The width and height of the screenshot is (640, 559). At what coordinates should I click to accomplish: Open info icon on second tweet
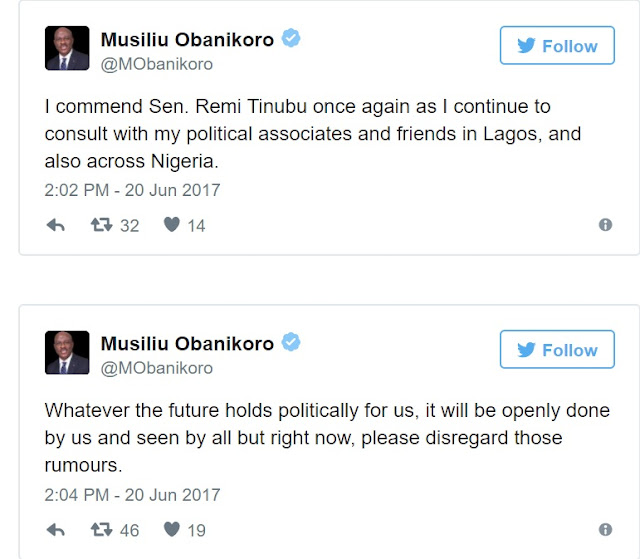coord(605,530)
